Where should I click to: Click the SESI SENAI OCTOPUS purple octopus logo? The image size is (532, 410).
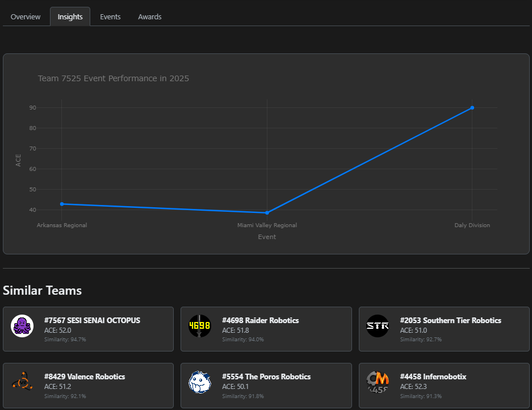(x=22, y=326)
